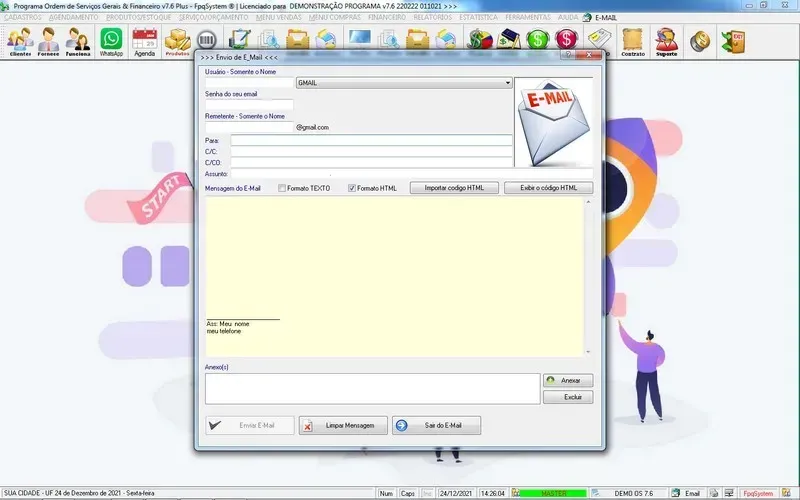Open the Funciona employees icon
This screenshot has height=500, width=800.
point(78,42)
